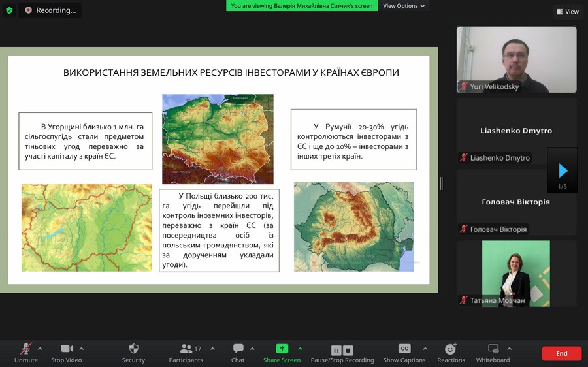The image size is (588, 367).
Task: Open the Participants panel
Action: tap(186, 349)
